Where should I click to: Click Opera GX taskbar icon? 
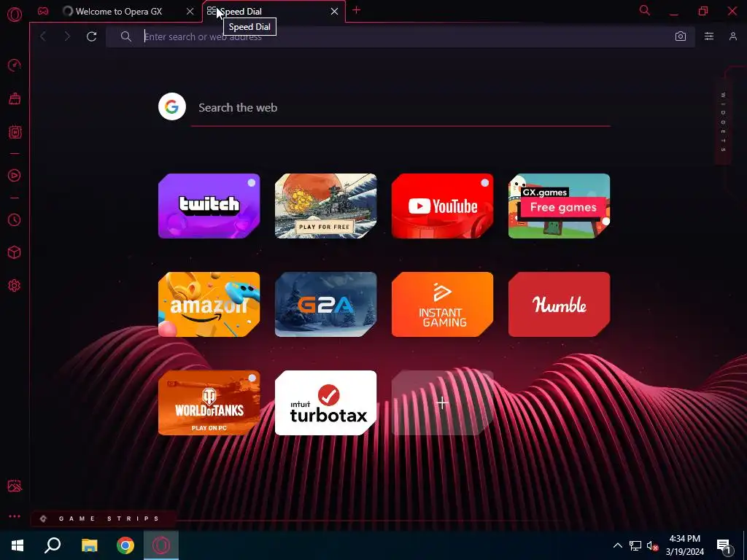tap(161, 545)
